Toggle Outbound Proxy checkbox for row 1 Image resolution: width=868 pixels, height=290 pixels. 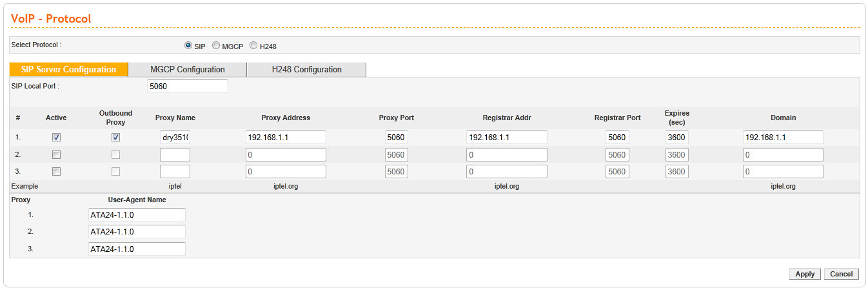coord(115,138)
